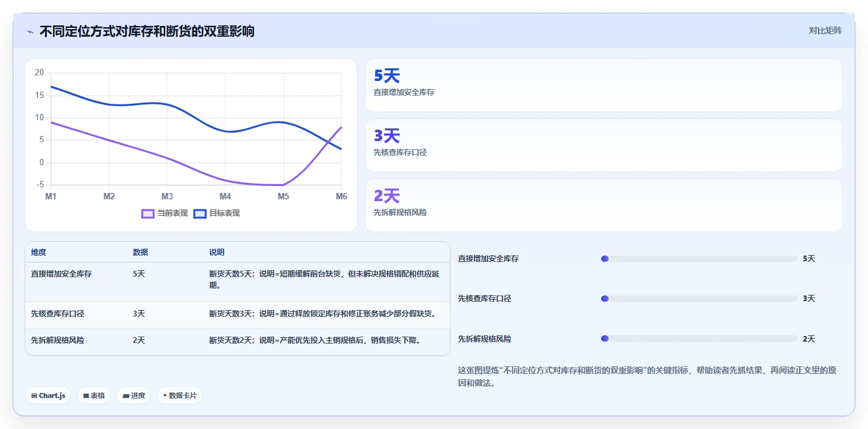Click the 先拆解规格风险 progress bar
This screenshot has height=429, width=868.
699,339
